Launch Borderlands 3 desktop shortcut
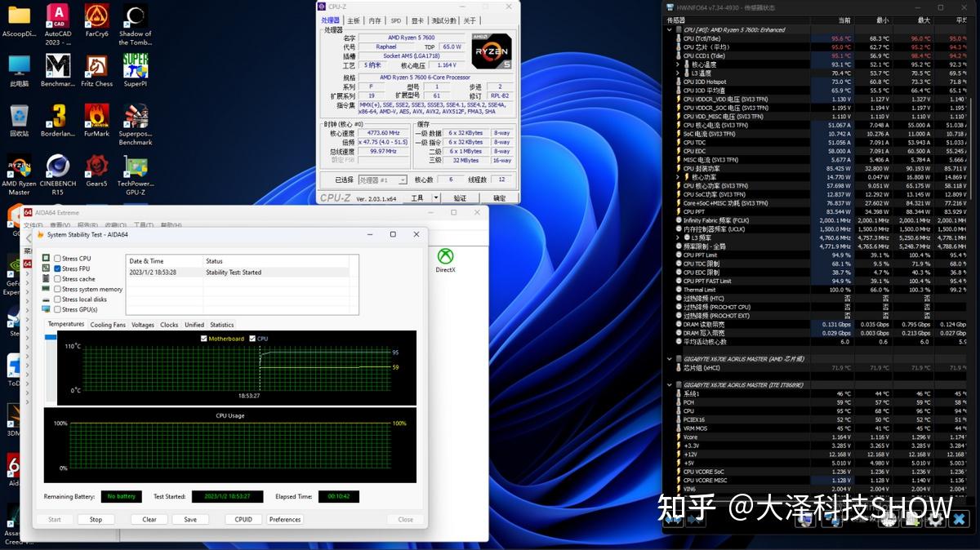Screen dimensions: 980x550 point(57,121)
